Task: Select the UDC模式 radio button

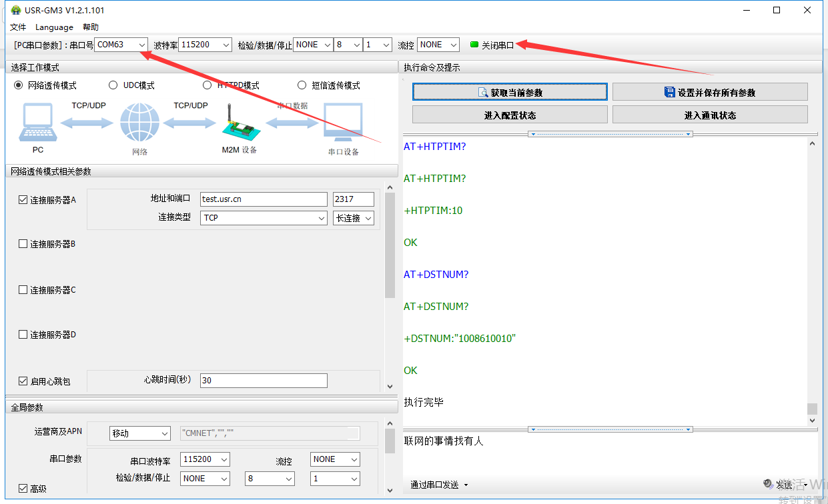Action: (113, 85)
